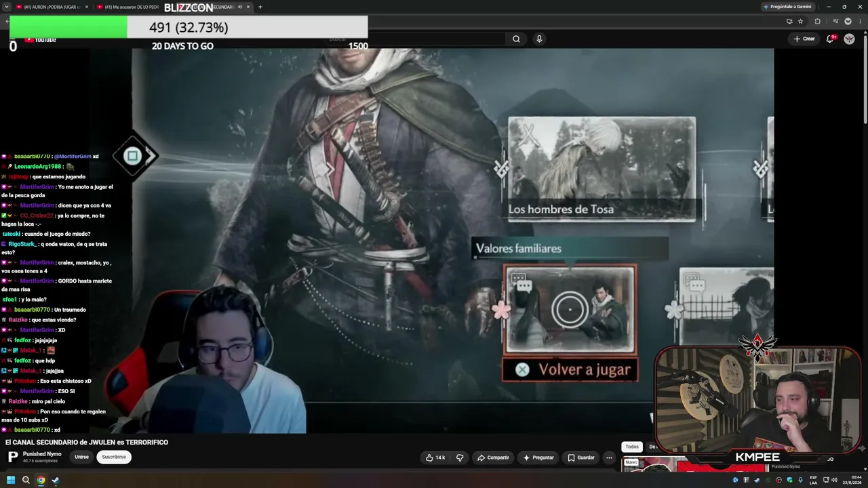
Task: Click the Steam icon in the taskbar
Action: click(56, 480)
